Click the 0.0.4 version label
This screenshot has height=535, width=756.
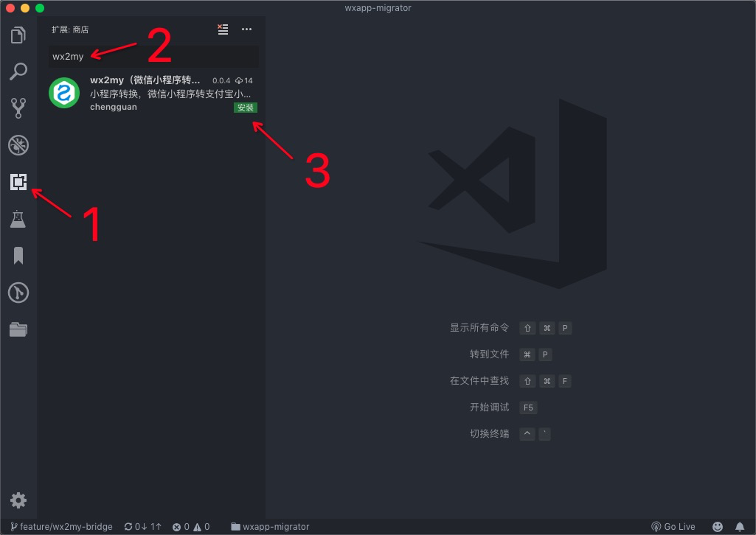(221, 80)
